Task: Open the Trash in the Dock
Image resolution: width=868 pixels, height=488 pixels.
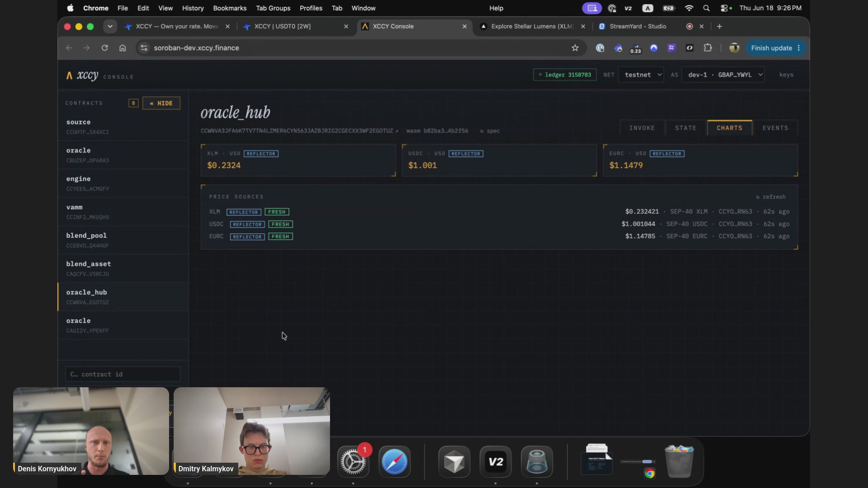Action: (679, 461)
